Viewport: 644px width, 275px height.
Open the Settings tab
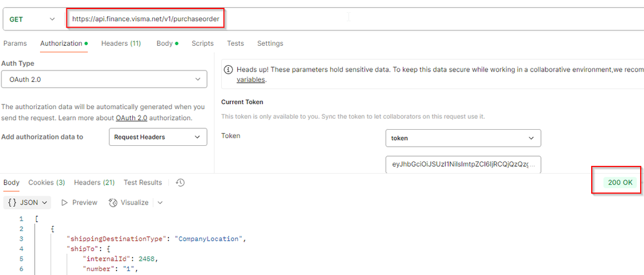[270, 43]
